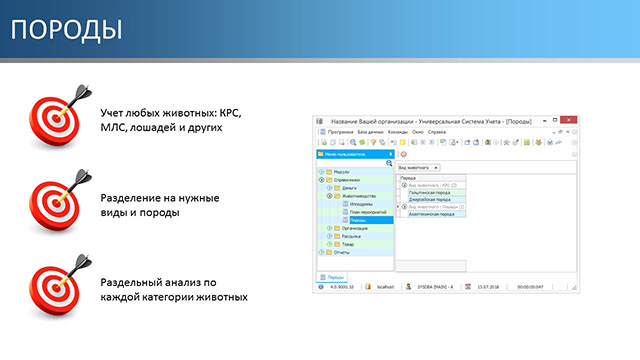640x360 pixels.
Task: Open the Справка menu
Action: pyautogui.click(x=437, y=132)
